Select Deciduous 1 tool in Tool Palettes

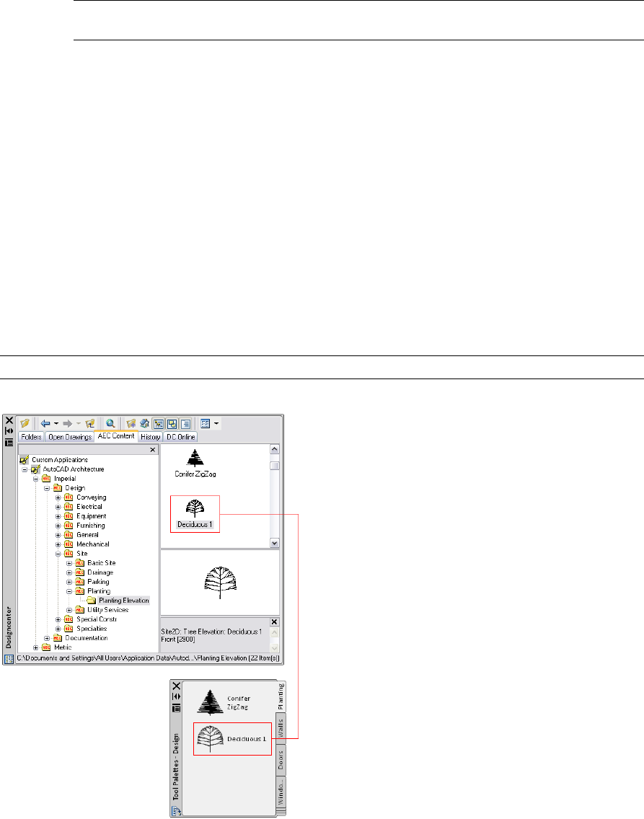[x=232, y=738]
